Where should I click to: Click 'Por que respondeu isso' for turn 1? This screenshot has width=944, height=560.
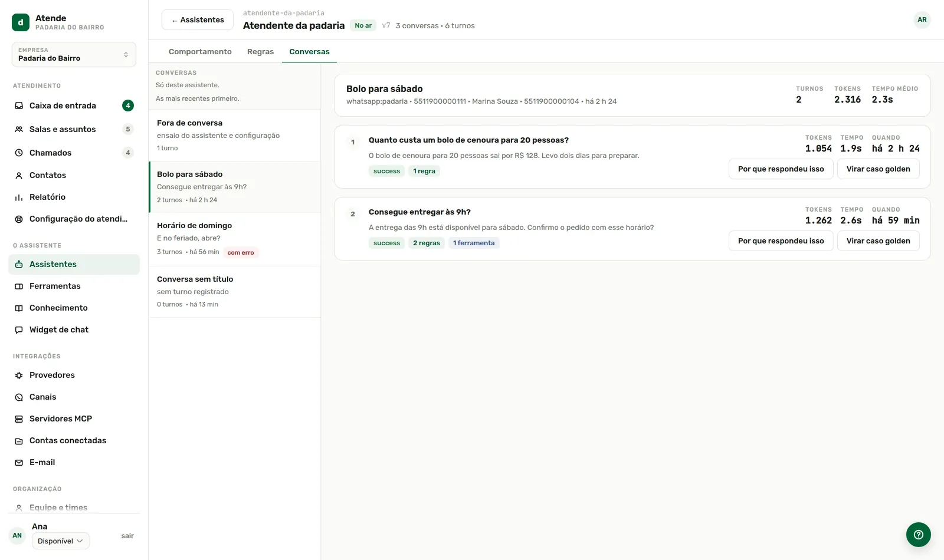781,169
